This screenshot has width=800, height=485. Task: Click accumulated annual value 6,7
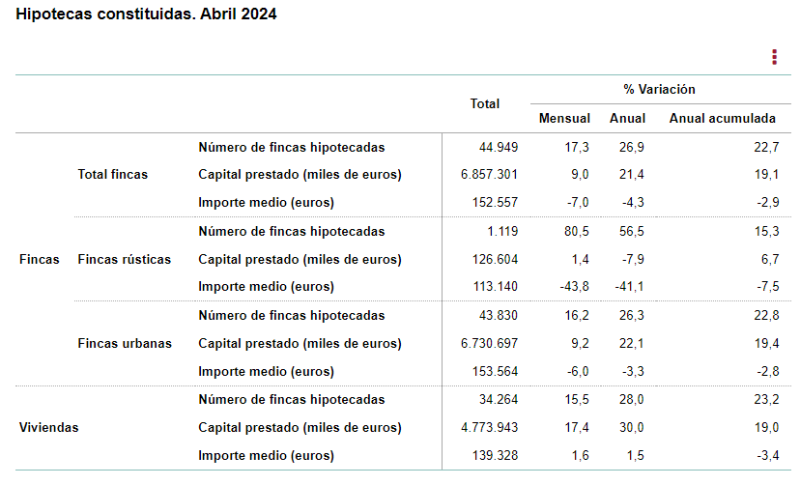click(x=770, y=259)
